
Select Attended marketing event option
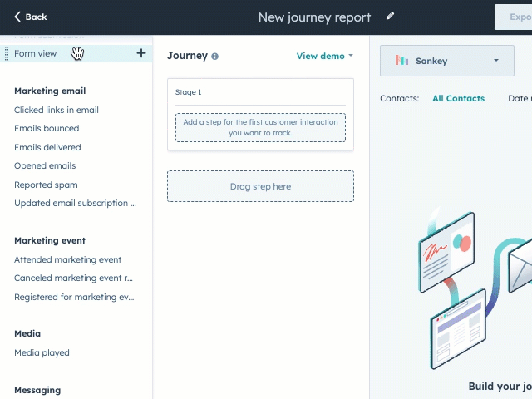point(67,259)
